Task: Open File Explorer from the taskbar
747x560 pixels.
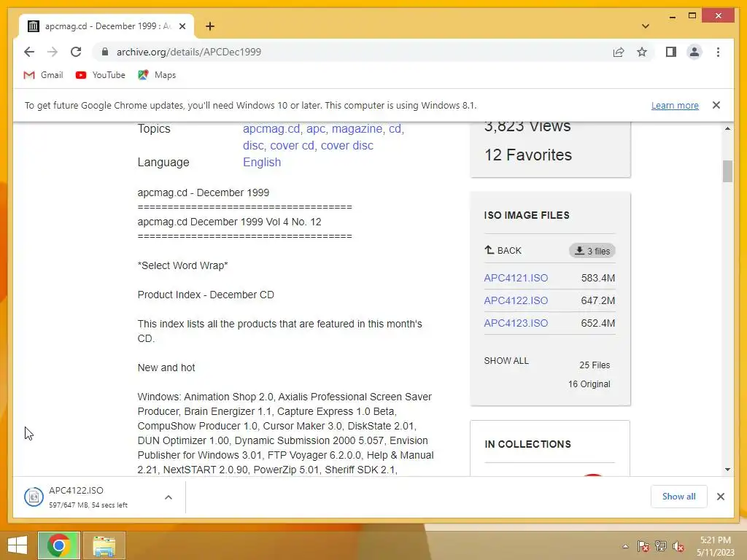Action: pos(104,545)
